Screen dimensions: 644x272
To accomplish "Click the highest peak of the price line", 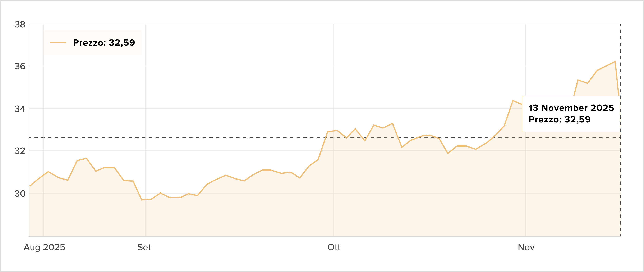I will click(x=615, y=62).
